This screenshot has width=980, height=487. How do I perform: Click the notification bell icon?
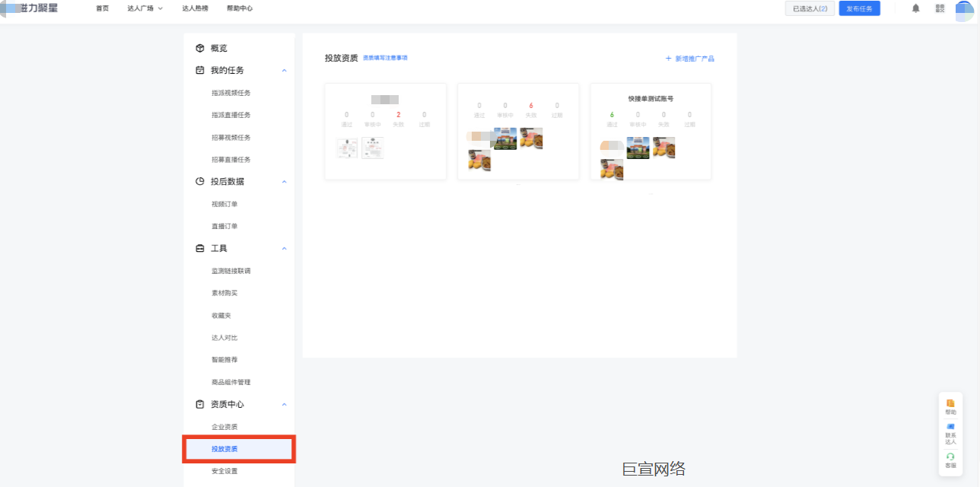pos(915,8)
